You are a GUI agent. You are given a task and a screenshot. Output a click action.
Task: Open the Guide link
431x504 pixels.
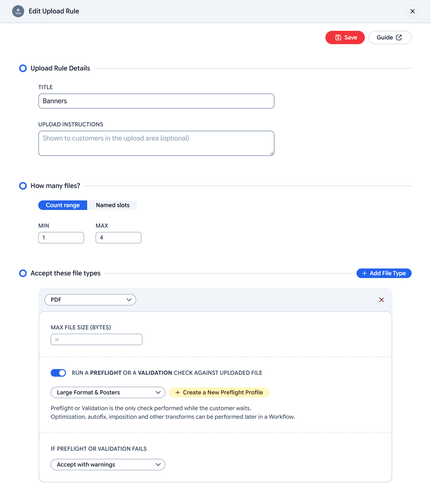pos(390,38)
